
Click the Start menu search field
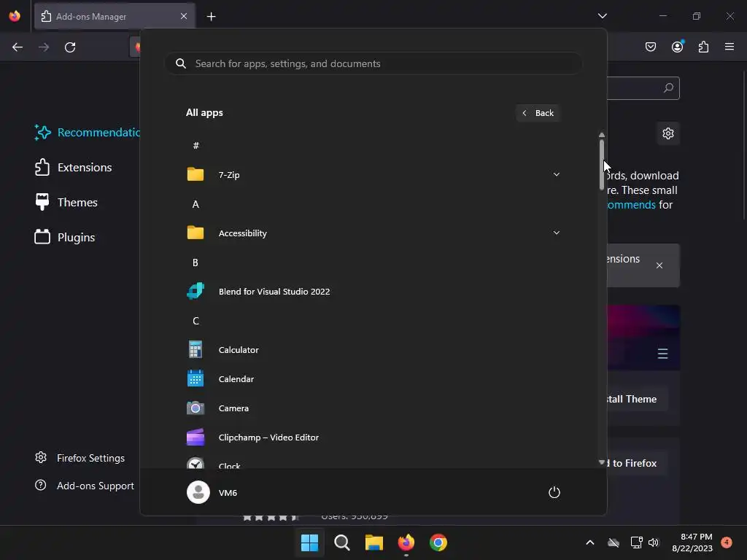(x=373, y=63)
